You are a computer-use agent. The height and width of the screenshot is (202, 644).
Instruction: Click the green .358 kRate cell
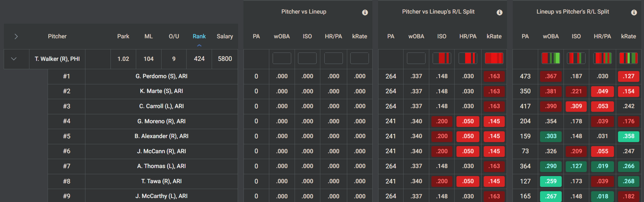point(629,136)
